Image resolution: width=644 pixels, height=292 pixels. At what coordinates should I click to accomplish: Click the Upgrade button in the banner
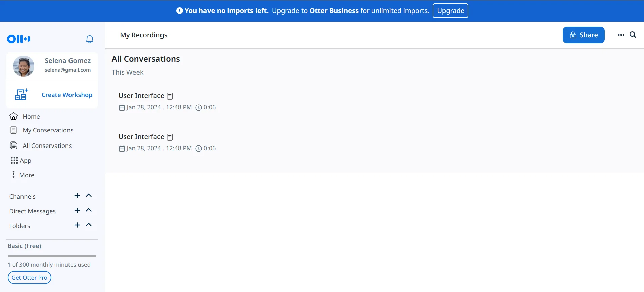pyautogui.click(x=450, y=11)
